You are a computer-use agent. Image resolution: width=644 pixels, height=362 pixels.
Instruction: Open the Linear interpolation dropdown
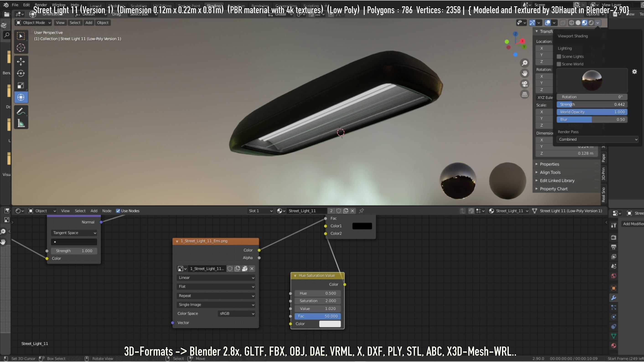click(x=216, y=278)
